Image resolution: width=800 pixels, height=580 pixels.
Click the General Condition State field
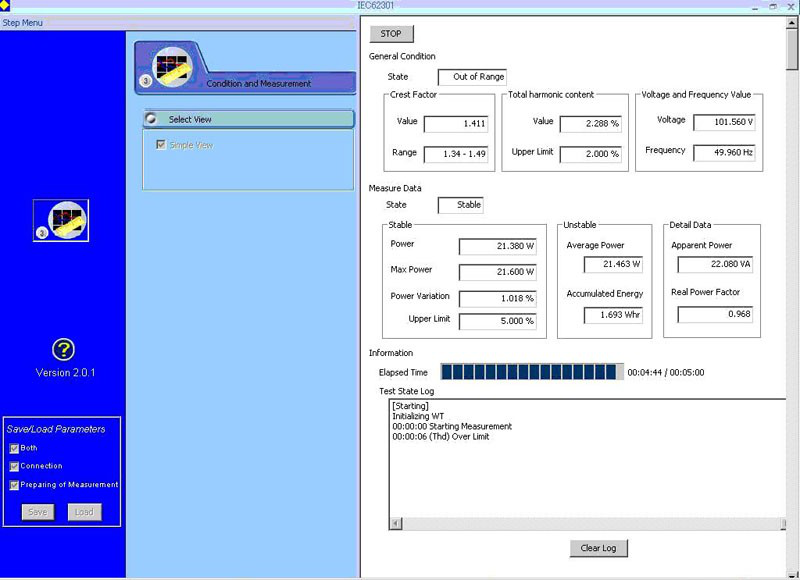click(472, 77)
